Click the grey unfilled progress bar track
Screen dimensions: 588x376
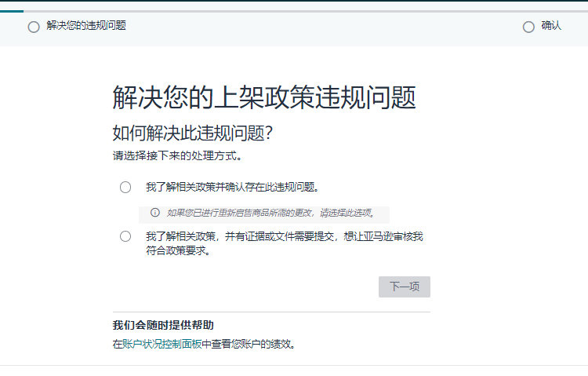tap(306, 11)
